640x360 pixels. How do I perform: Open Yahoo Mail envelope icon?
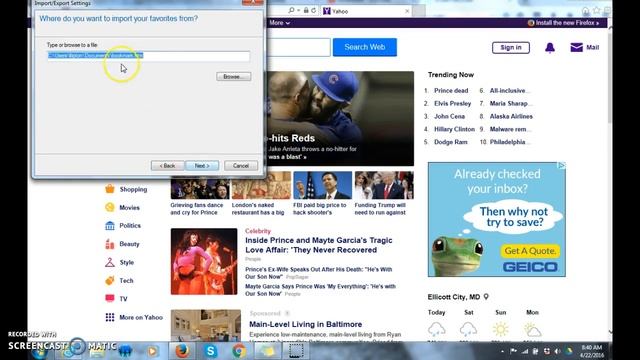[576, 47]
